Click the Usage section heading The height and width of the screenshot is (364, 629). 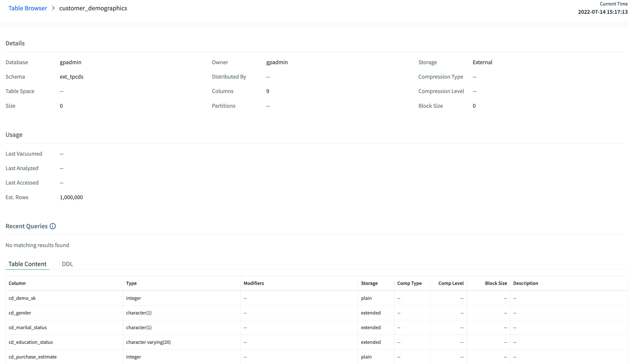click(14, 135)
